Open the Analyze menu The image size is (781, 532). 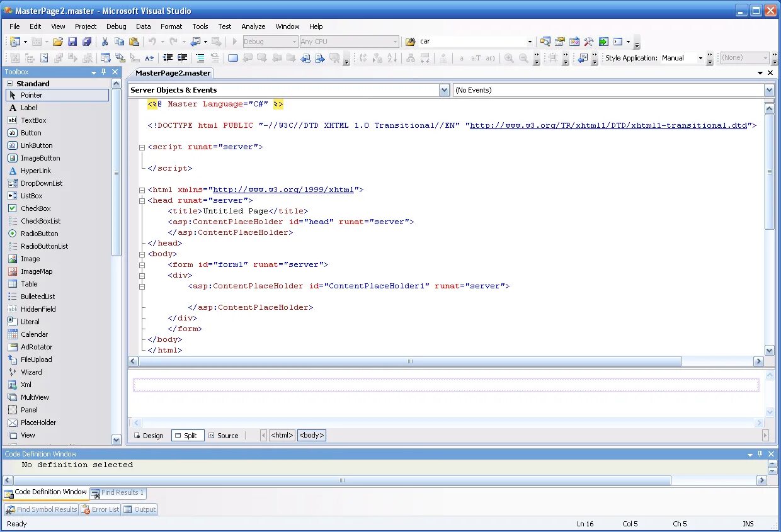(x=253, y=26)
